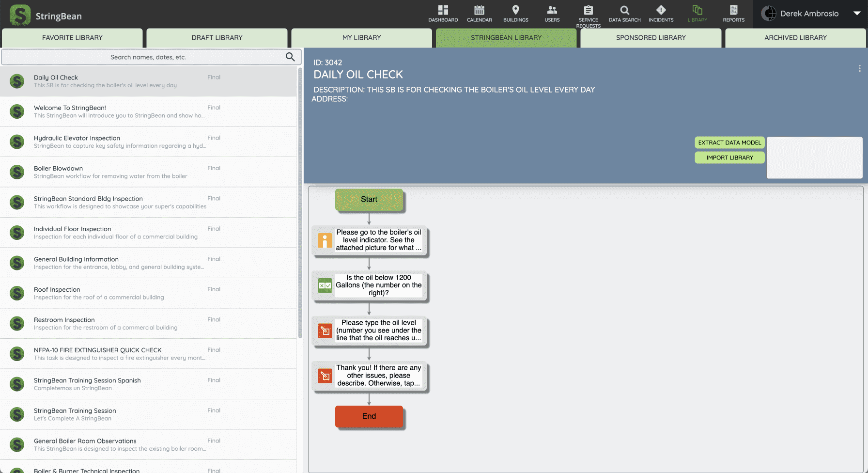This screenshot has height=473, width=868.
Task: Click the library list vertical scrollbar
Action: click(300, 204)
